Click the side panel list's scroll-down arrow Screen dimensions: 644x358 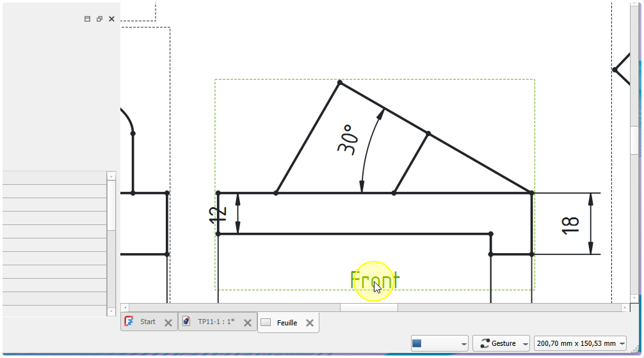[111, 311]
